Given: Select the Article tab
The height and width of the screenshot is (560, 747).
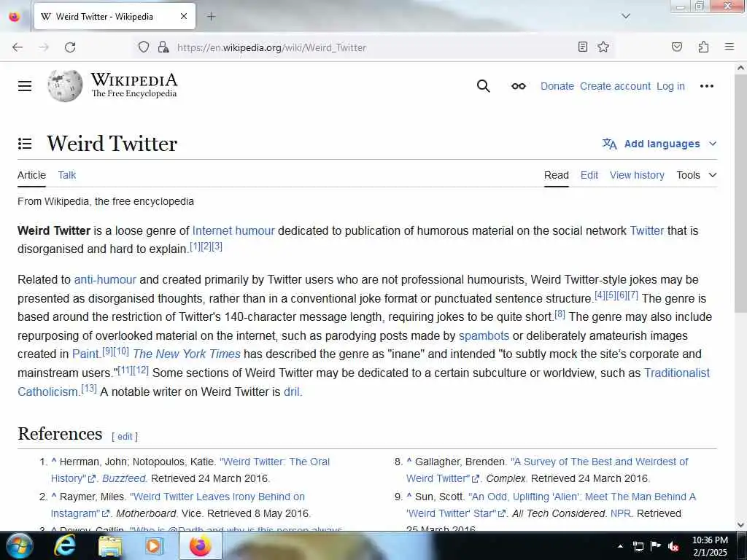Looking at the screenshot, I should tap(31, 175).
